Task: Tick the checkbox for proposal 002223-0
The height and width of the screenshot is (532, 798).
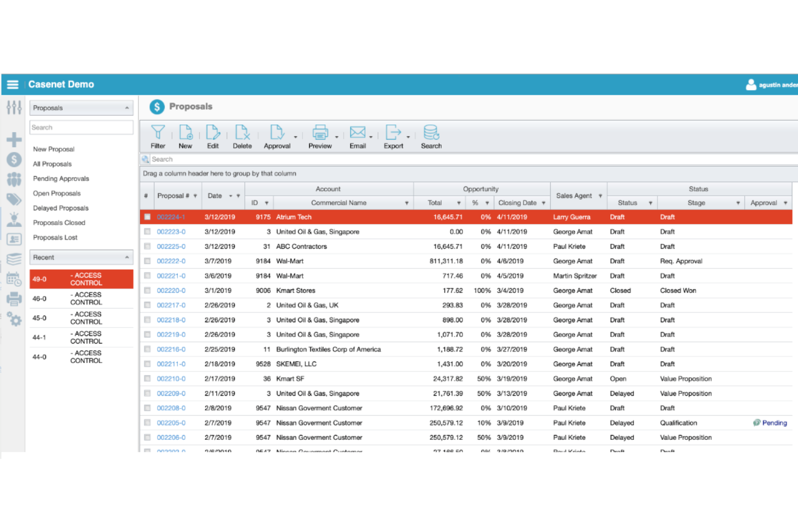Action: [147, 232]
